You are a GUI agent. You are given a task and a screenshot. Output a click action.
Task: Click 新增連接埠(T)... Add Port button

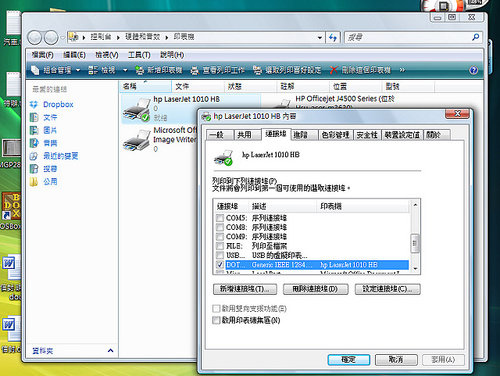point(245,289)
